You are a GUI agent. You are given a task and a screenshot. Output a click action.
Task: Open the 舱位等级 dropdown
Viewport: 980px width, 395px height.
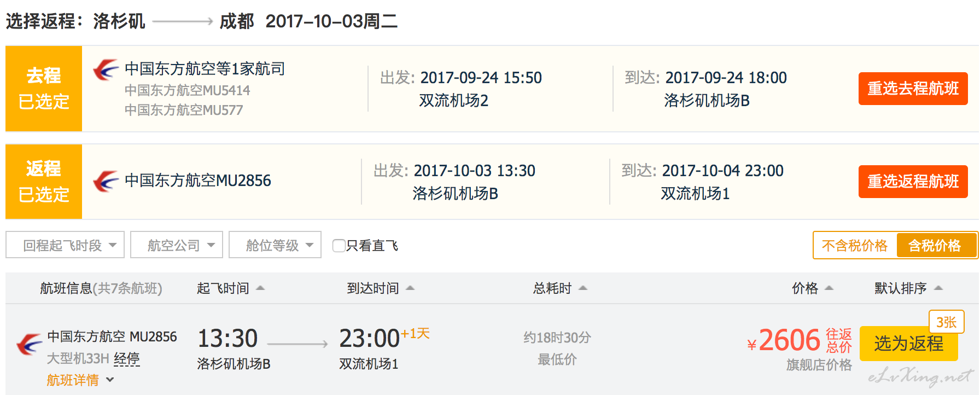point(275,245)
